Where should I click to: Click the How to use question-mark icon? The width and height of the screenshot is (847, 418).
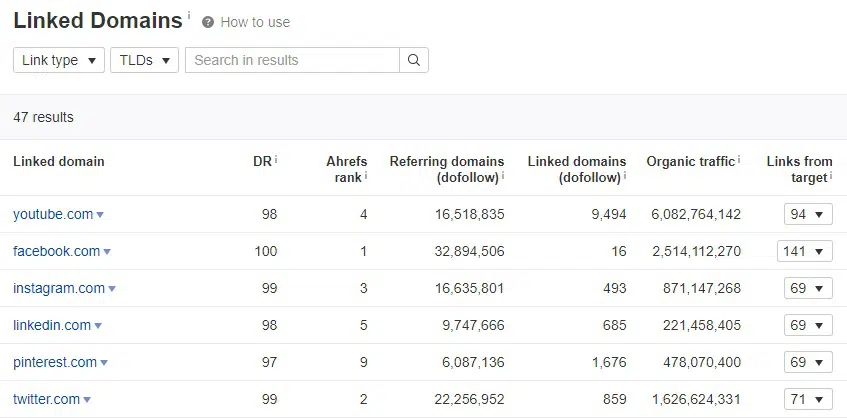(208, 22)
